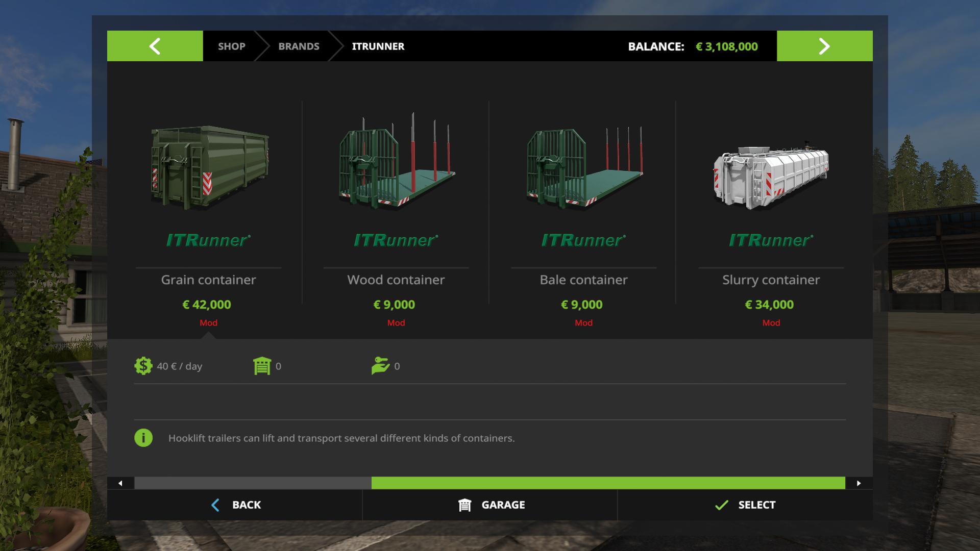Click the owned items garage count icon
980x551 pixels.
(x=262, y=366)
